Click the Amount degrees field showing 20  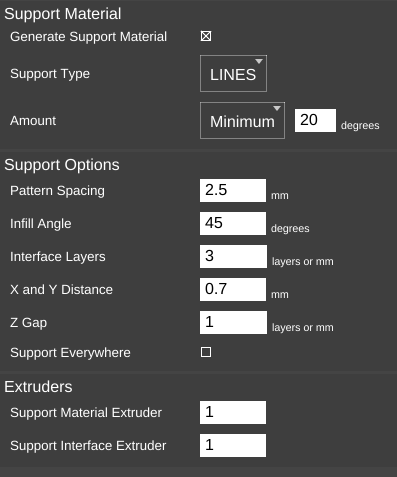(x=315, y=120)
